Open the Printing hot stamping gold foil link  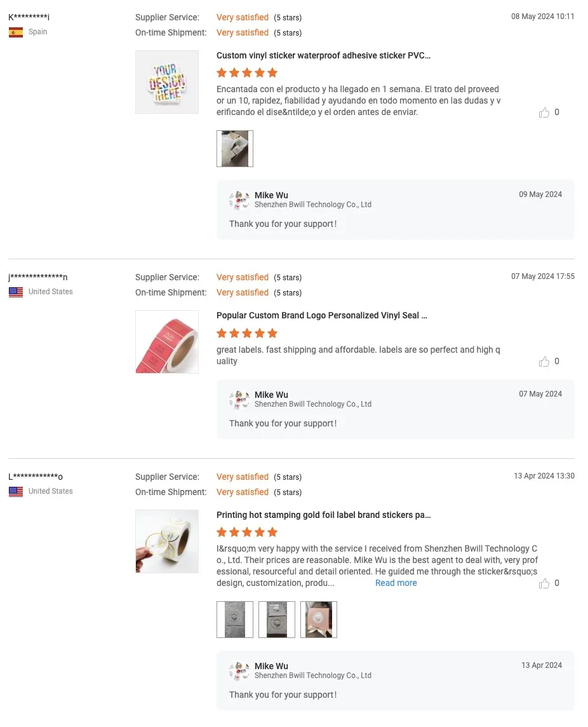tap(323, 515)
